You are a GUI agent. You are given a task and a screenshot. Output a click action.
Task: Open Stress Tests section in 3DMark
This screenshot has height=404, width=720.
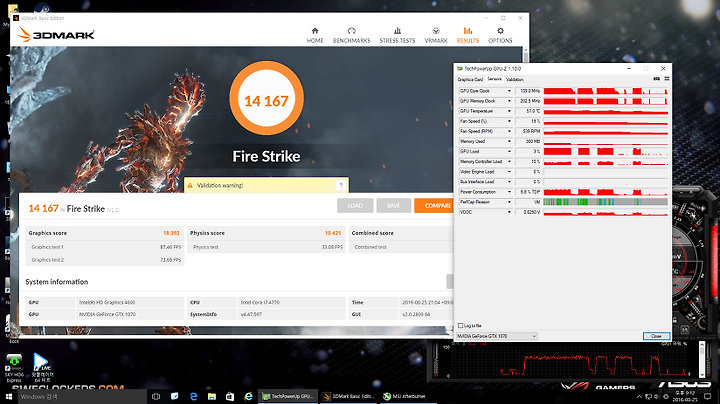point(397,35)
